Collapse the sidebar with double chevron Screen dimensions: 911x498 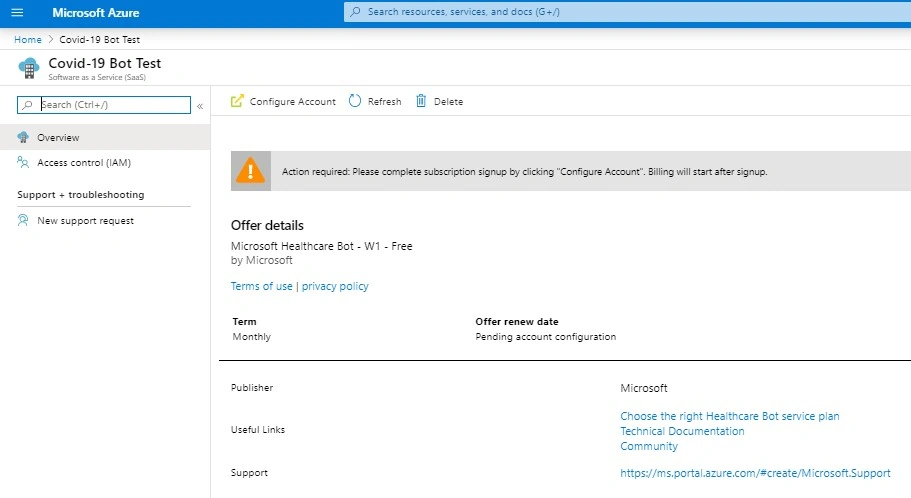(200, 106)
